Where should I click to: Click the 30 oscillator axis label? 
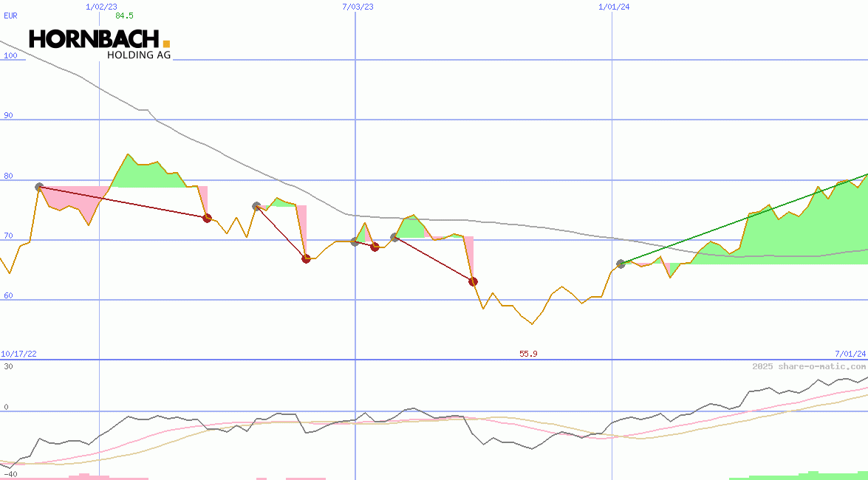tap(8, 366)
